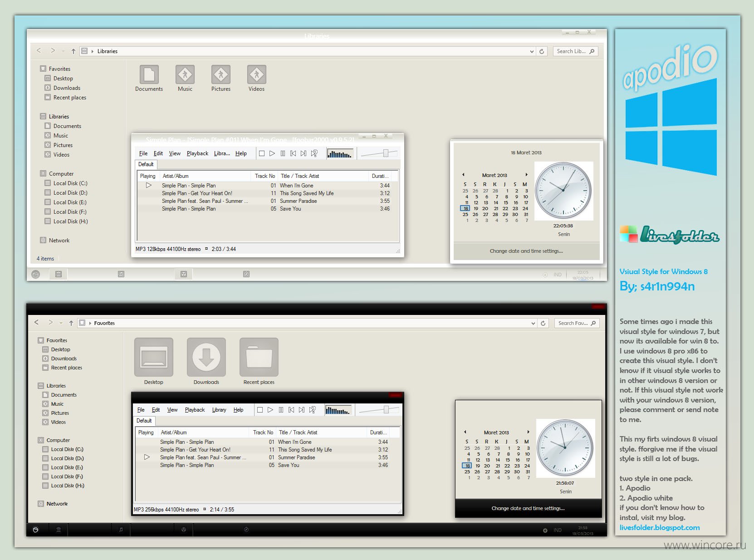Image resolution: width=754 pixels, height=560 pixels.
Task: Click Stop button in bottom foobar2000 window
Action: tap(260, 410)
